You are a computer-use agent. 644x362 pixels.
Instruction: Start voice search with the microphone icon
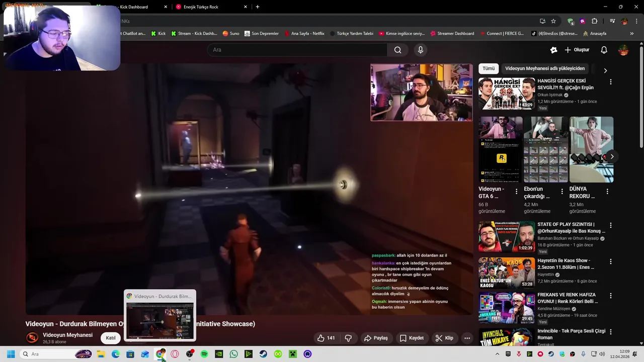[421, 50]
